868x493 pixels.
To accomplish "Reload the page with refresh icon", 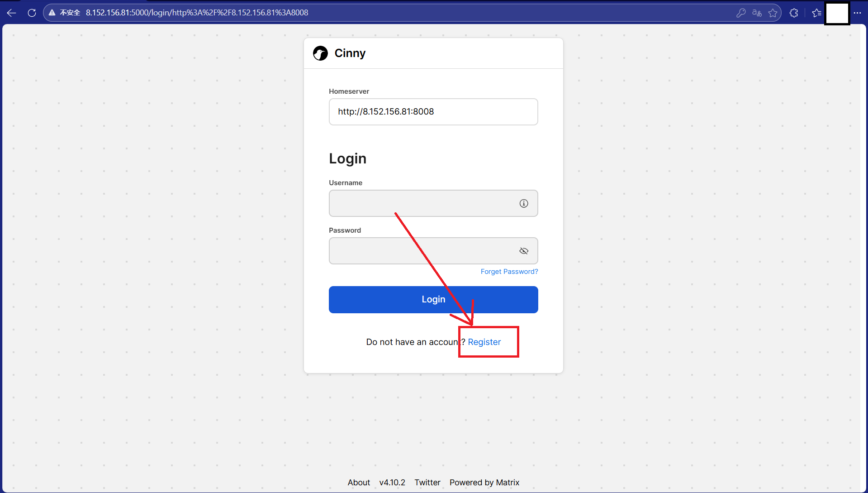I will (32, 13).
